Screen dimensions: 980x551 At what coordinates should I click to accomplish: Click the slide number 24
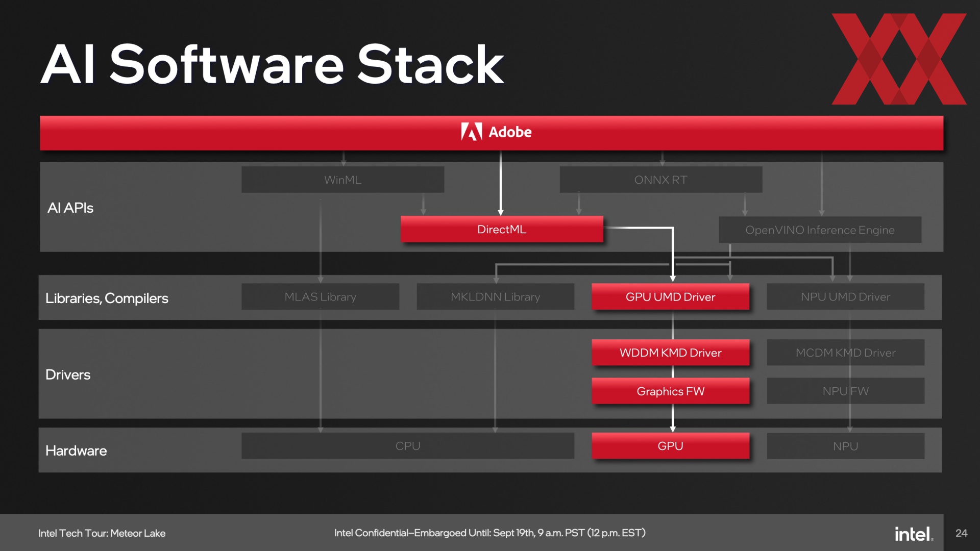coord(961,533)
